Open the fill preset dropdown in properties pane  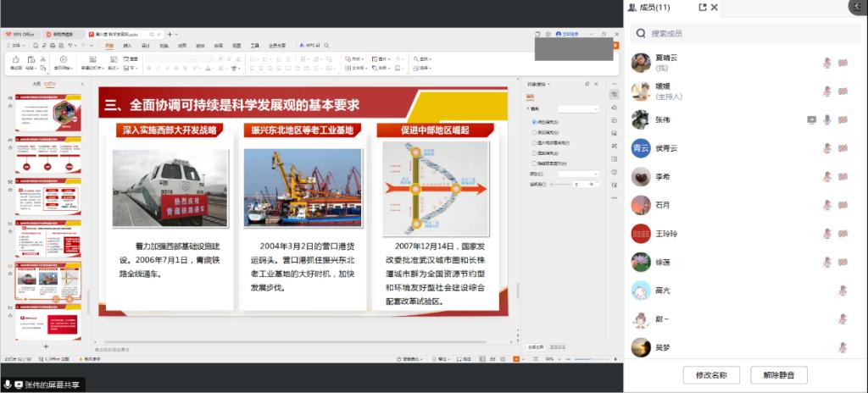(579, 109)
